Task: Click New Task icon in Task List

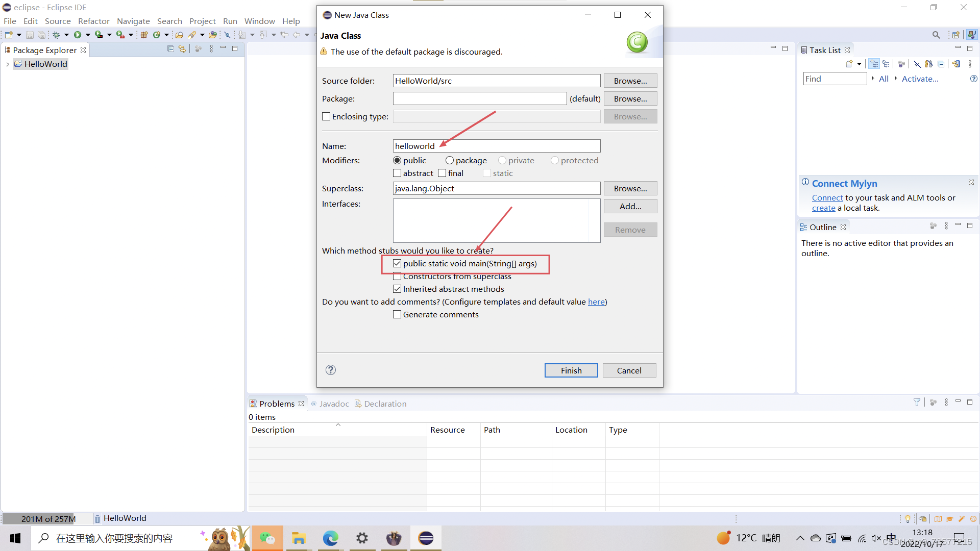Action: (x=849, y=64)
